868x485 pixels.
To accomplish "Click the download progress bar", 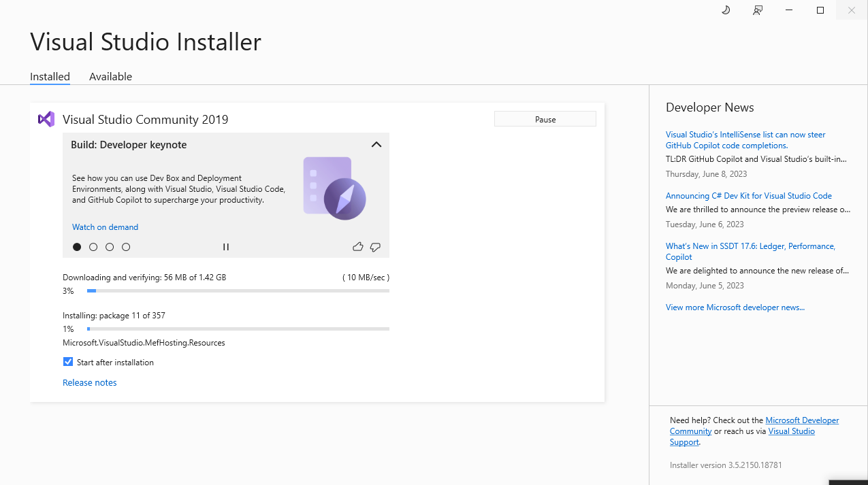I will pyautogui.click(x=238, y=290).
